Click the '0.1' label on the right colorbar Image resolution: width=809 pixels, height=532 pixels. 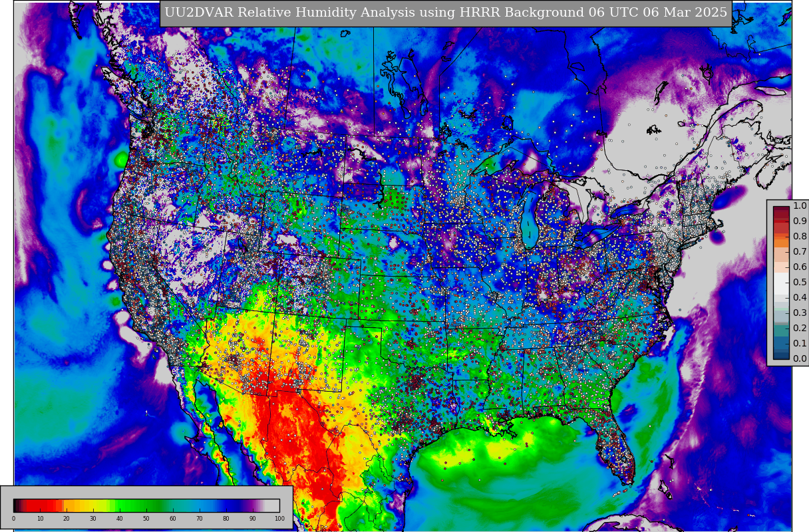pos(800,343)
